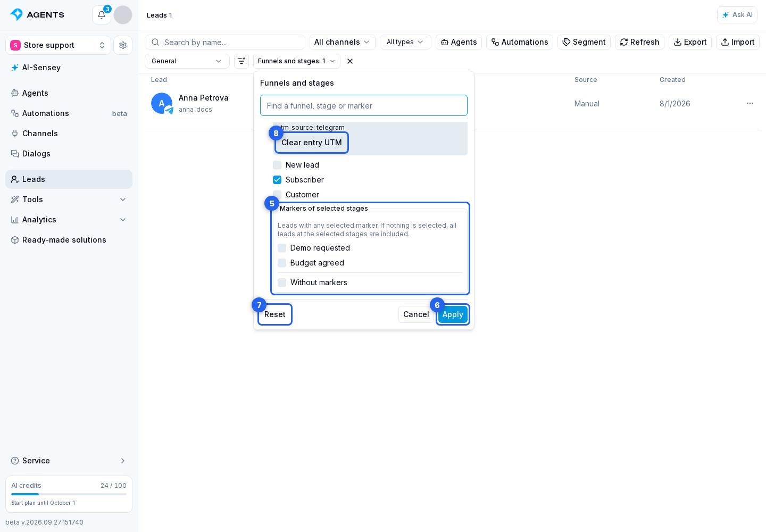
Task: Open Ready-made solutions
Action: click(x=69, y=240)
